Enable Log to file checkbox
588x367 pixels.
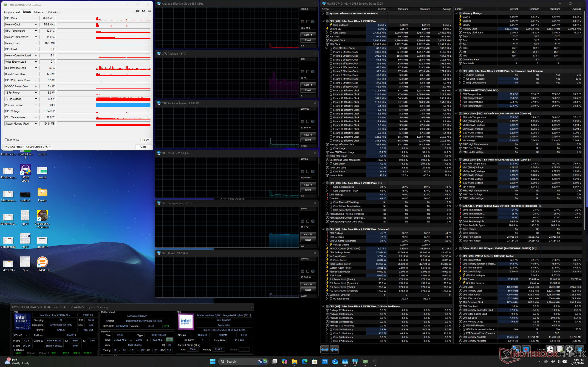click(x=6, y=140)
